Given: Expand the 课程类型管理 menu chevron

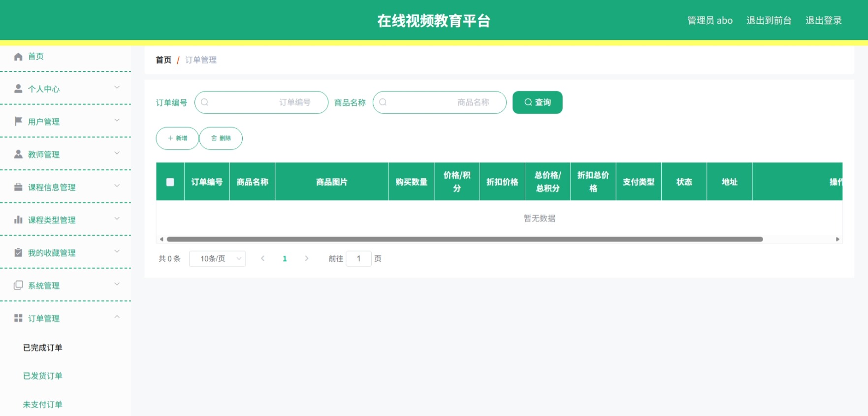Looking at the screenshot, I should (117, 219).
